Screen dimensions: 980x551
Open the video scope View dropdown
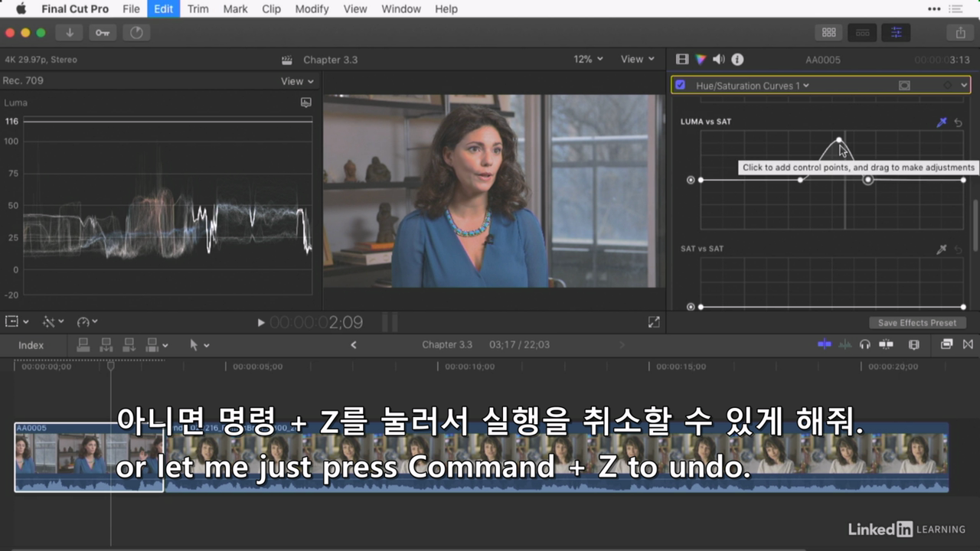297,81
